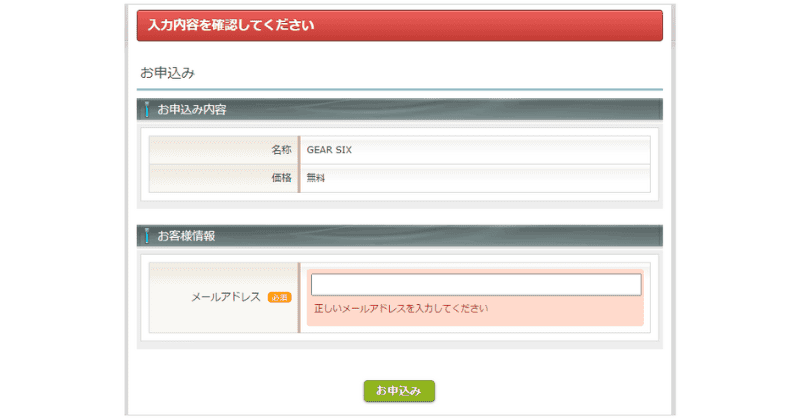Click the 正しいメールアドレスを入力してください error message

click(x=401, y=309)
